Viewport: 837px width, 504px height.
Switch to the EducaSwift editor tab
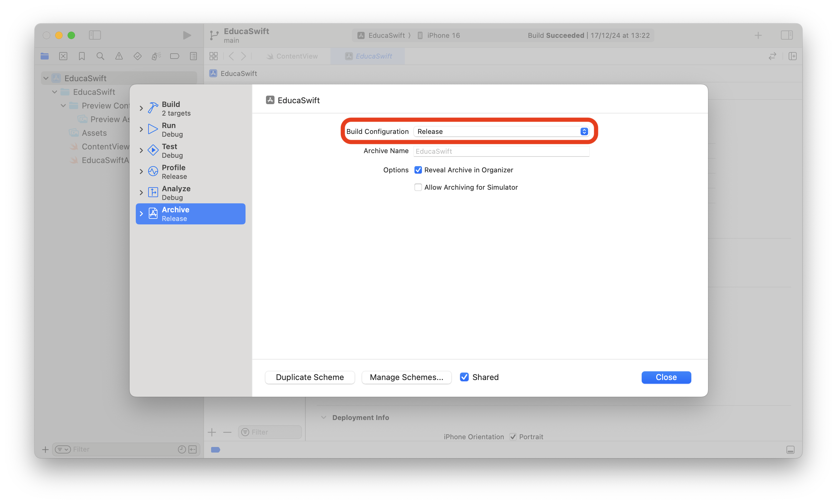(x=368, y=56)
